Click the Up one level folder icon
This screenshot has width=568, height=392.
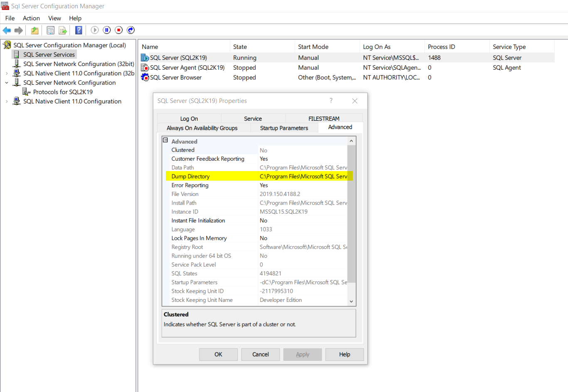click(x=35, y=30)
